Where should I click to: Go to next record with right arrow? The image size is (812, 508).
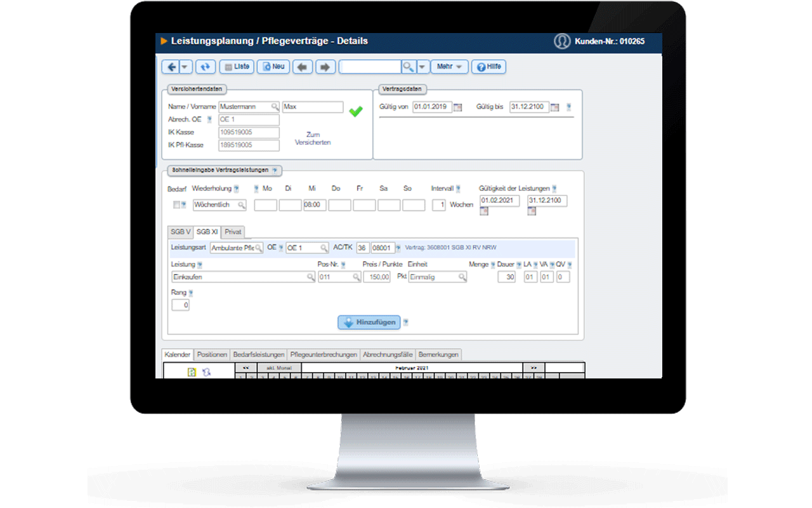point(325,67)
